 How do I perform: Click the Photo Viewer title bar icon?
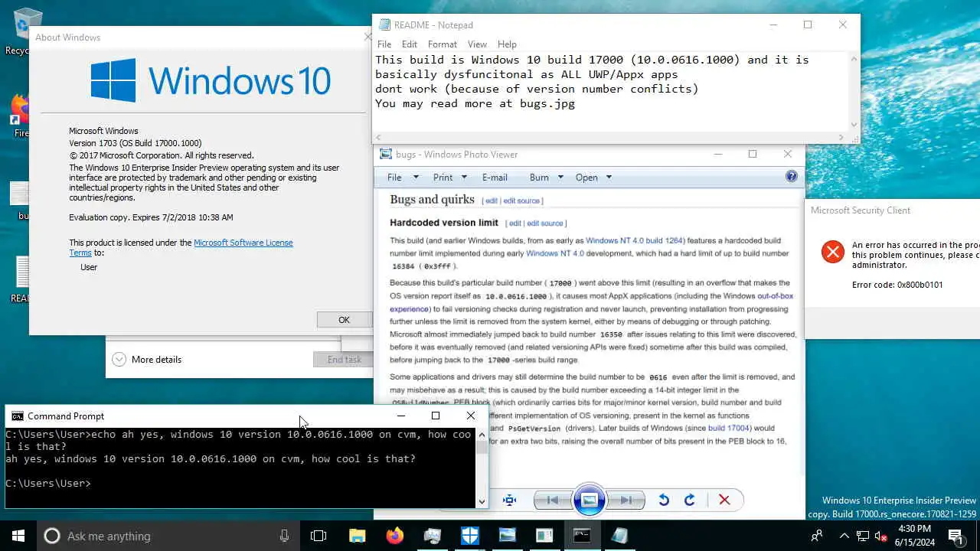[x=387, y=154]
